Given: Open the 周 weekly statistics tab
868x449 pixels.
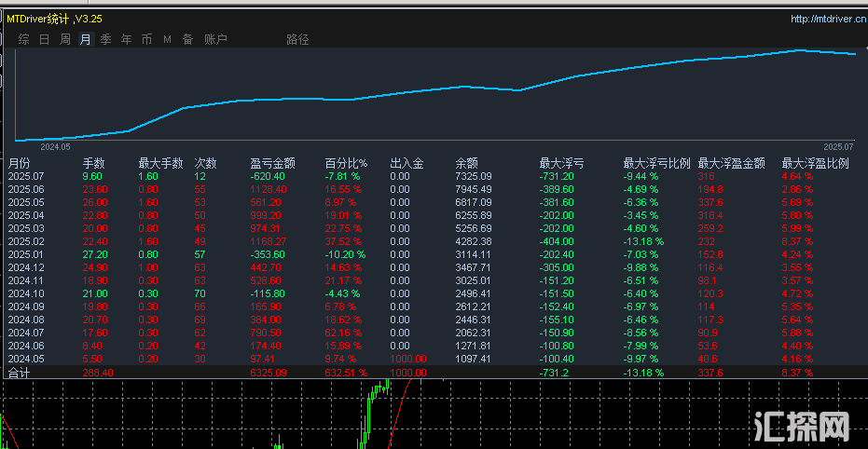Looking at the screenshot, I should pyautogui.click(x=64, y=39).
